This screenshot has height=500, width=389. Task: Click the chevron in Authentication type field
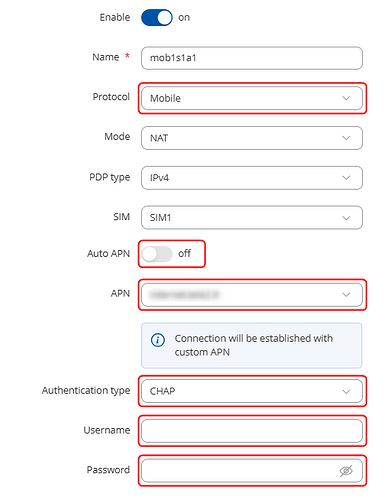click(346, 391)
